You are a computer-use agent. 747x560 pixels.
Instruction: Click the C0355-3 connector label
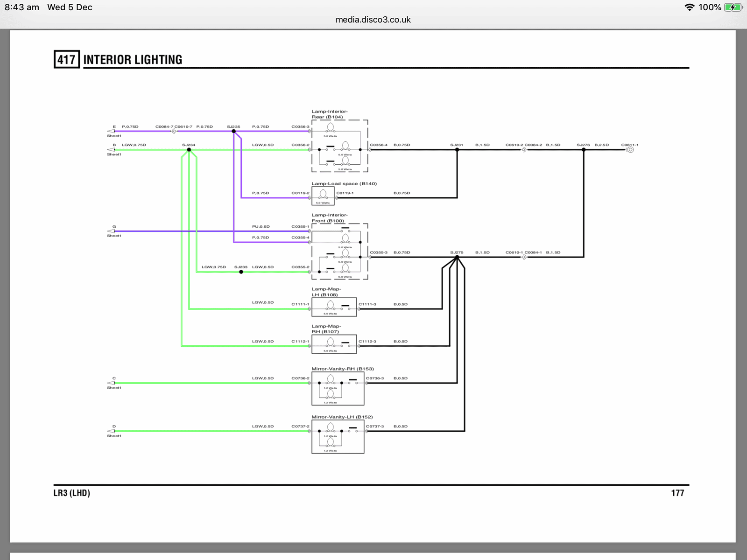coord(379,252)
